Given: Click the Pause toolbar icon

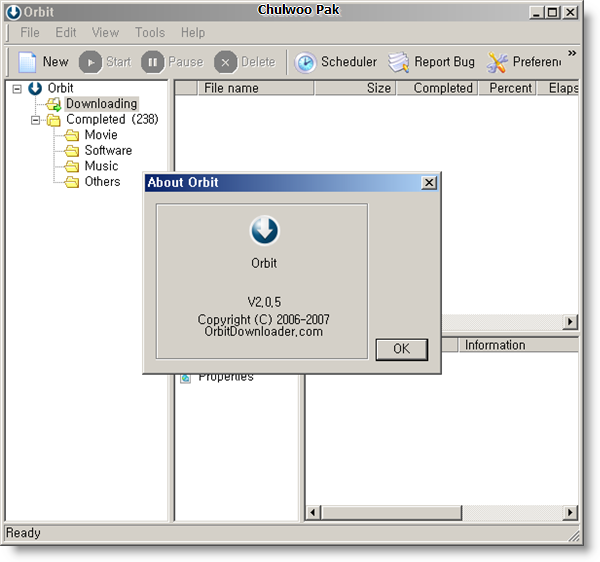Looking at the screenshot, I should (x=153, y=62).
